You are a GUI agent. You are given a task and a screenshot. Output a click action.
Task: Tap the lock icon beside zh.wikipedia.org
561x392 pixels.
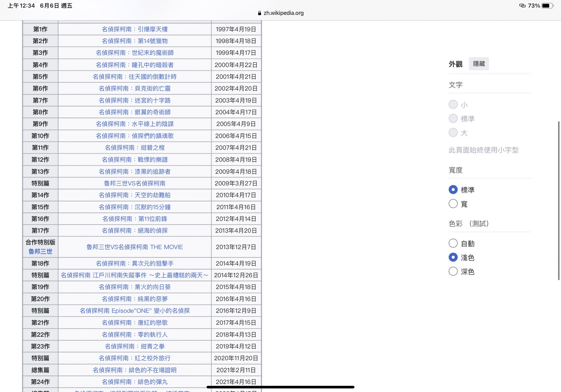point(259,13)
